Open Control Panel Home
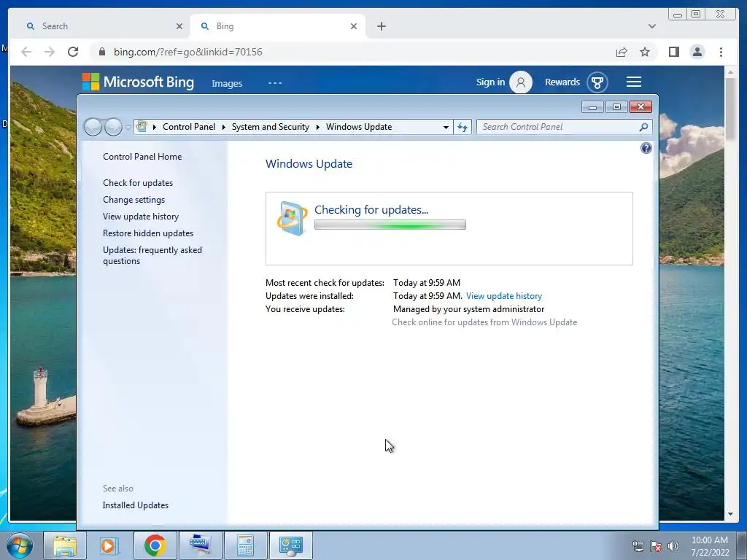 coord(142,157)
